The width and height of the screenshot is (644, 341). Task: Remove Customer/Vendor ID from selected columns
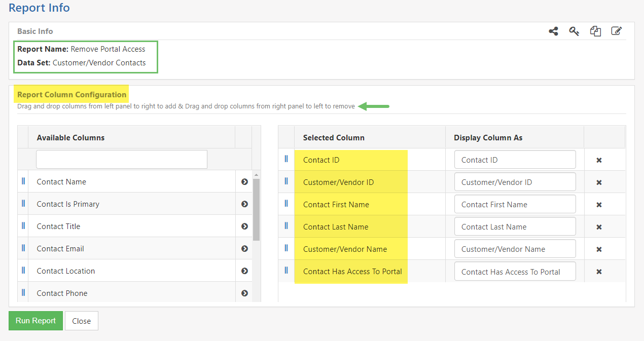tap(598, 182)
